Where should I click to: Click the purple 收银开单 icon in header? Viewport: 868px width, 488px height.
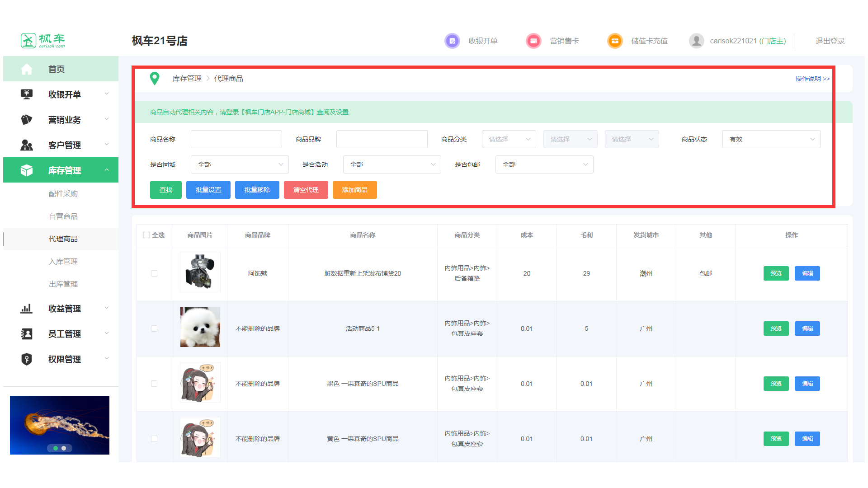click(x=452, y=41)
